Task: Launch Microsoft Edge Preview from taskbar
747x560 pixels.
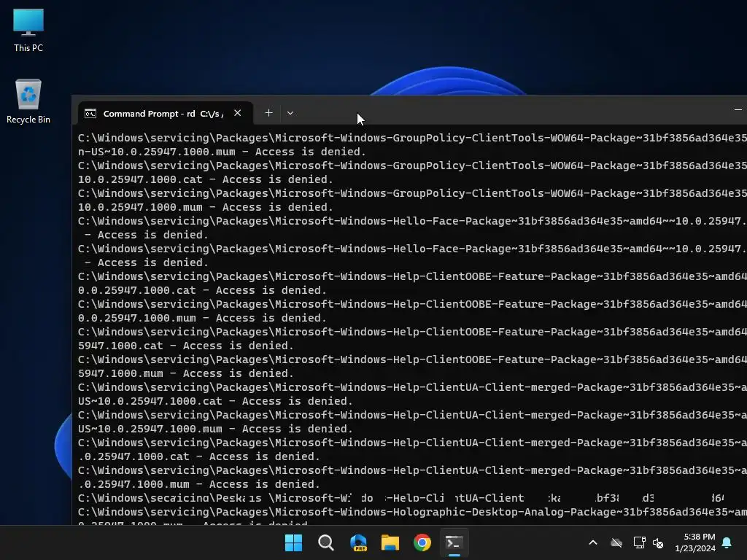Action: [x=358, y=542]
